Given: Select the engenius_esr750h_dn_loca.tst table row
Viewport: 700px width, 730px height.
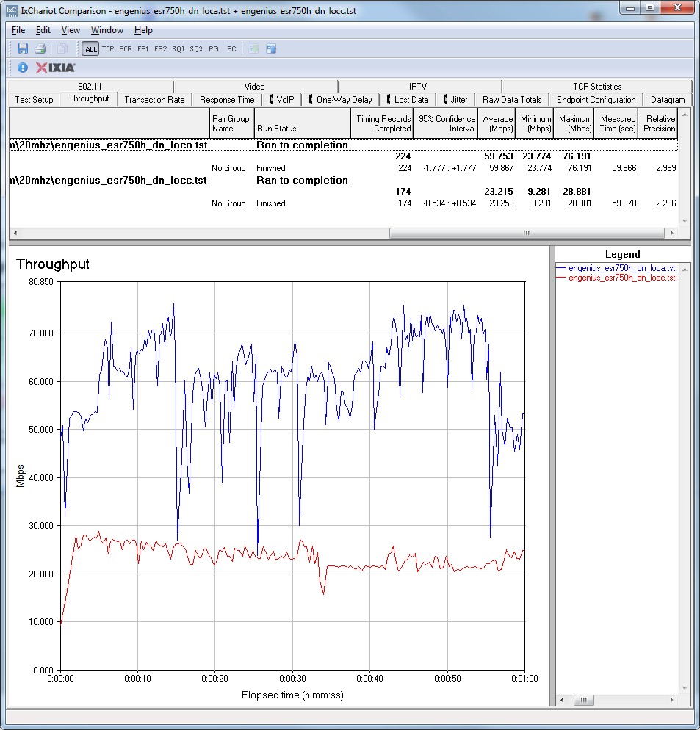Looking at the screenshot, I should [343, 145].
